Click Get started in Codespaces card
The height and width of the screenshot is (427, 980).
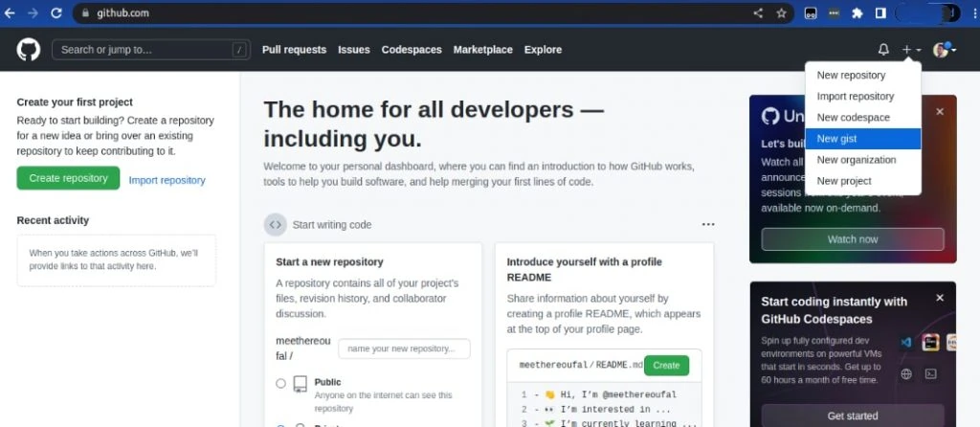[x=853, y=416]
